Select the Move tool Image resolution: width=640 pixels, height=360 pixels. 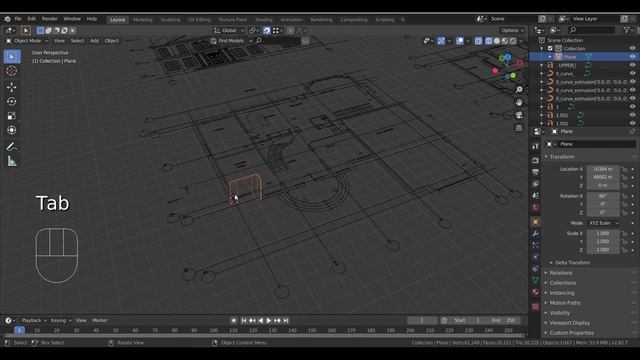(12, 87)
